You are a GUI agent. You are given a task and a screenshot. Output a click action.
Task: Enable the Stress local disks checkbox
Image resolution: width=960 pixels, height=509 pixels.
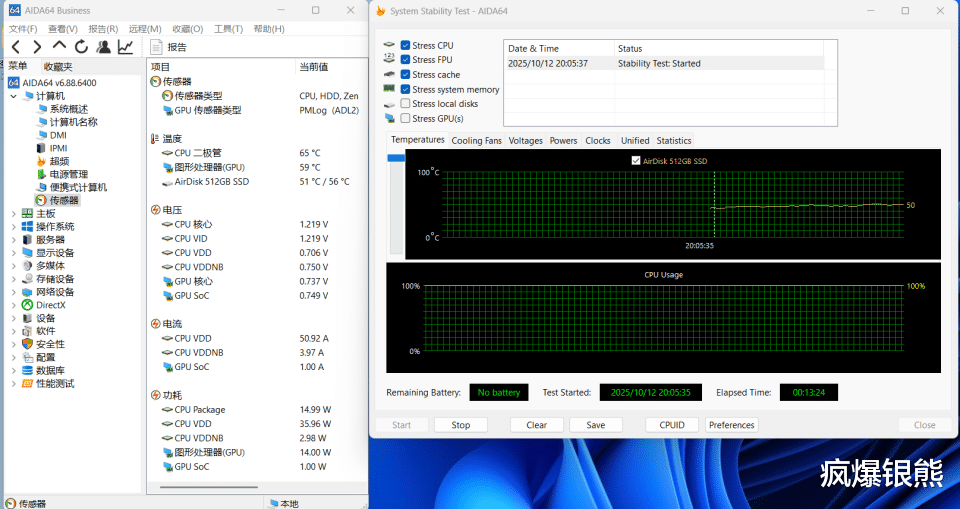click(405, 104)
